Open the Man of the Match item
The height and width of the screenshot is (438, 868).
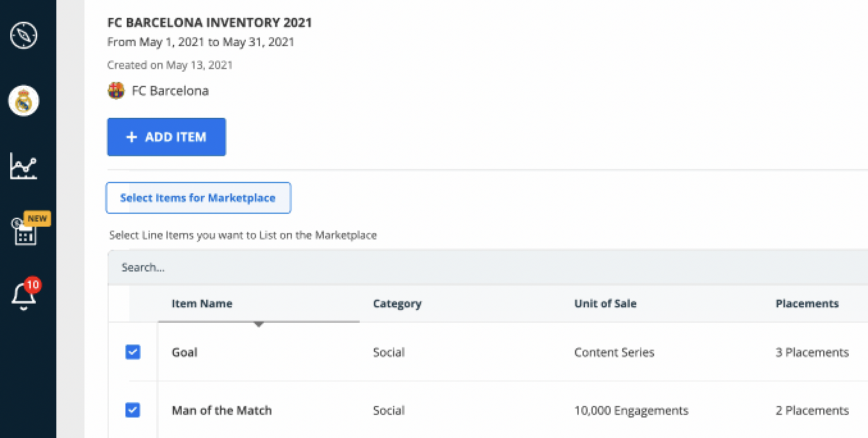click(221, 410)
